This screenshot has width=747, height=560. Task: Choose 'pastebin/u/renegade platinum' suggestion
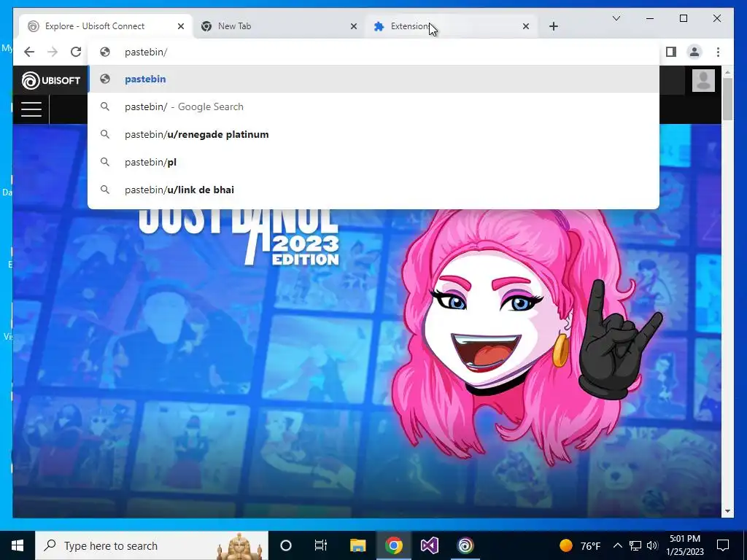373,134
